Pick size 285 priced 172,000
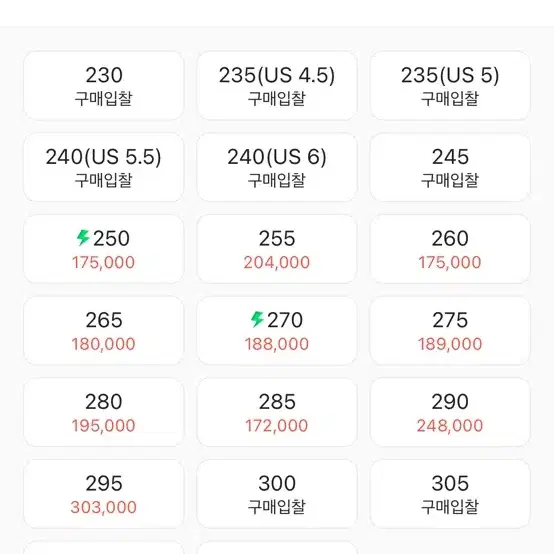The image size is (554, 554). 277,412
